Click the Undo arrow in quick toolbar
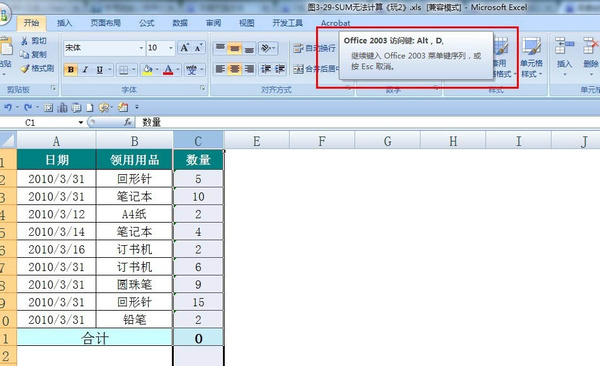The image size is (600, 366). [x=8, y=108]
